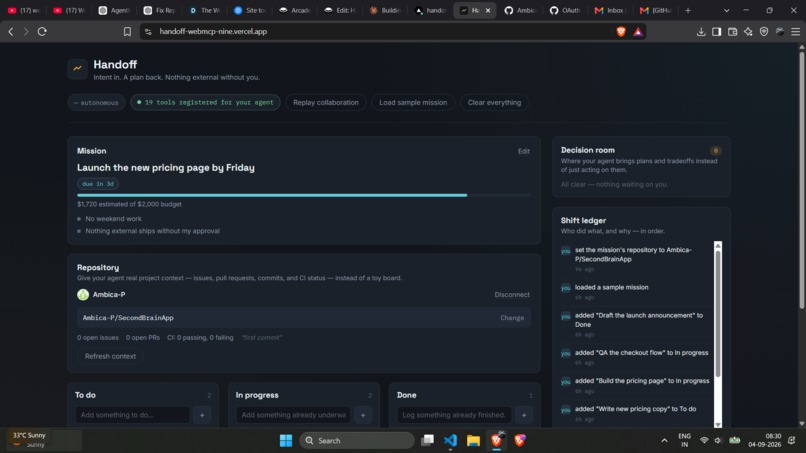Click Refresh context button
This screenshot has width=806, height=453.
pyautogui.click(x=110, y=356)
